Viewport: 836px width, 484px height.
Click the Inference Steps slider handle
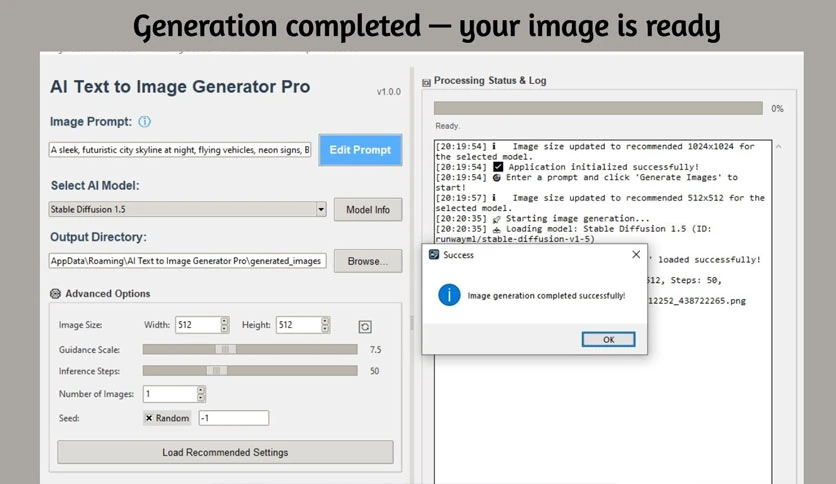[x=216, y=370]
